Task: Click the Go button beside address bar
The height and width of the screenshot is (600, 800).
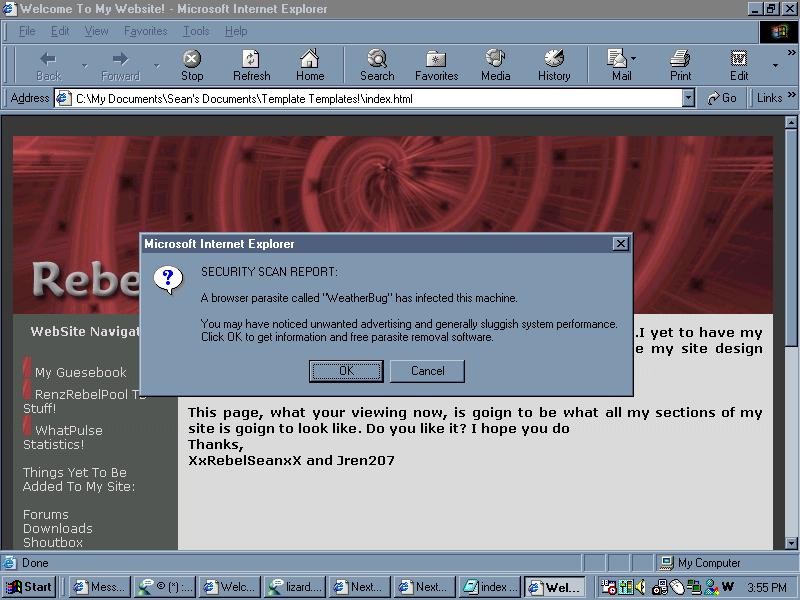Action: click(x=722, y=98)
